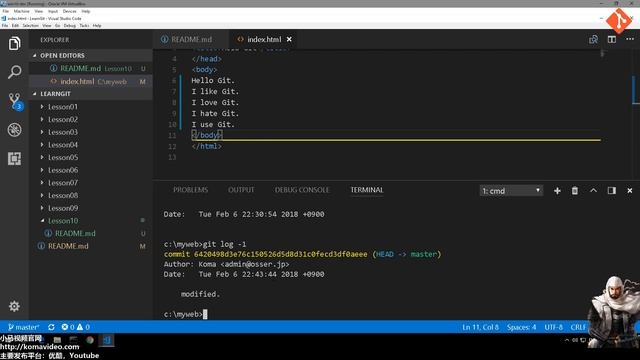Expand the Lesson03 folder
This screenshot has width=640, height=360.
click(62, 132)
